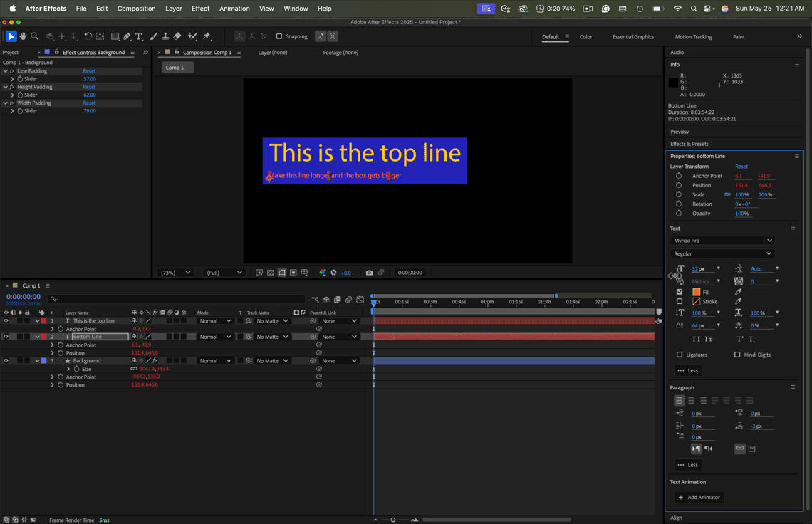Image resolution: width=812 pixels, height=524 pixels.
Task: Click Add Animator button
Action: (x=699, y=497)
